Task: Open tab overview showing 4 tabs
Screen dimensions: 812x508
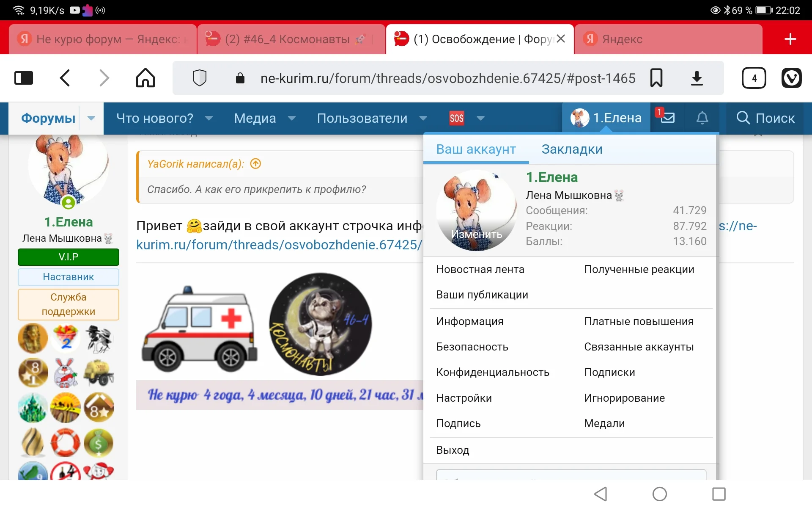Action: pyautogui.click(x=754, y=78)
